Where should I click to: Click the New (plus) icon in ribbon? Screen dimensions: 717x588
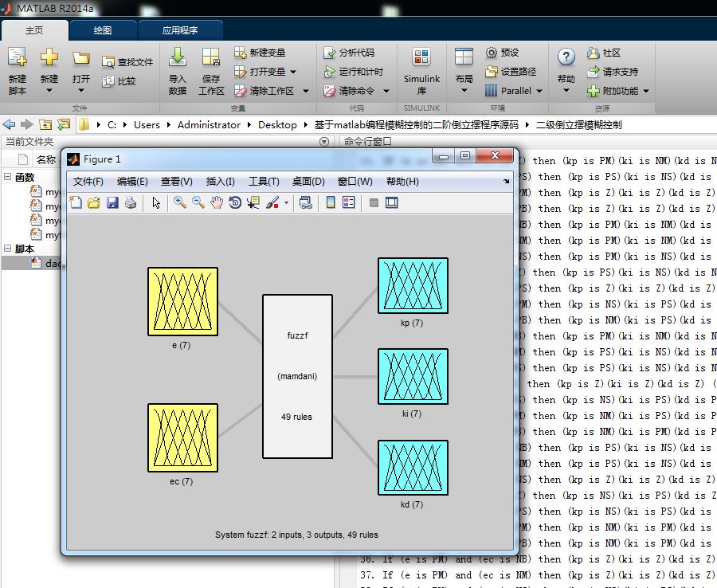49,57
